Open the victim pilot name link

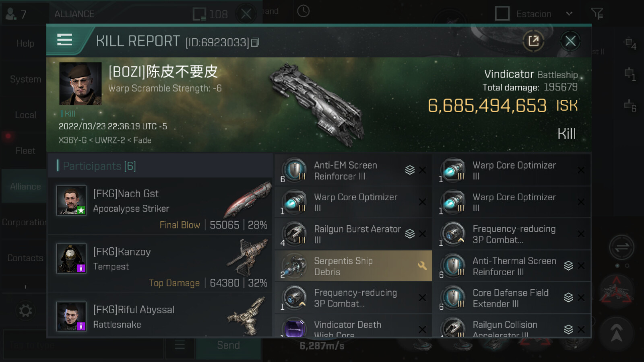pos(163,72)
